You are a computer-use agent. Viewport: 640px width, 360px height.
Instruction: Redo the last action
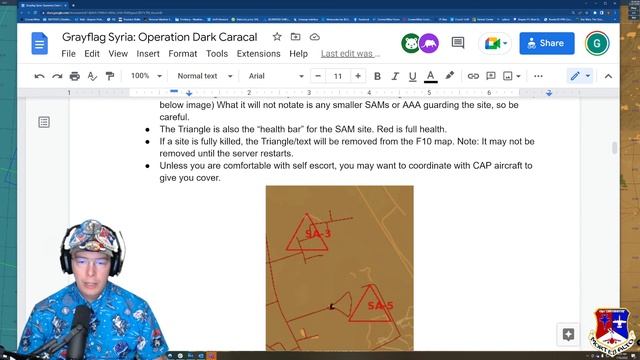pyautogui.click(x=57, y=76)
